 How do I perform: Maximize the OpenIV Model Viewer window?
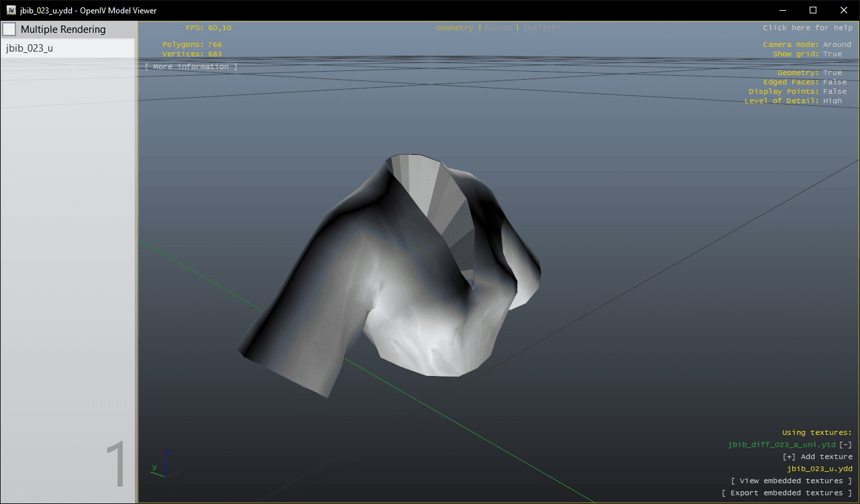pyautogui.click(x=813, y=10)
